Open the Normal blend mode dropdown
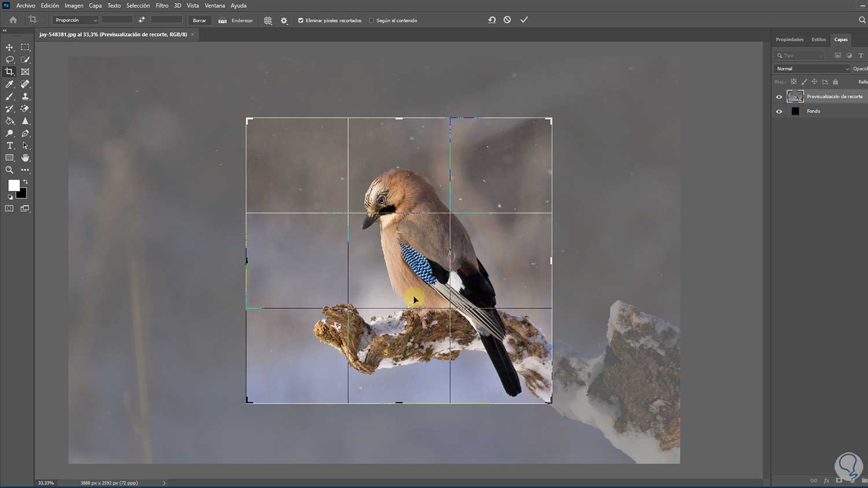 (812, 69)
